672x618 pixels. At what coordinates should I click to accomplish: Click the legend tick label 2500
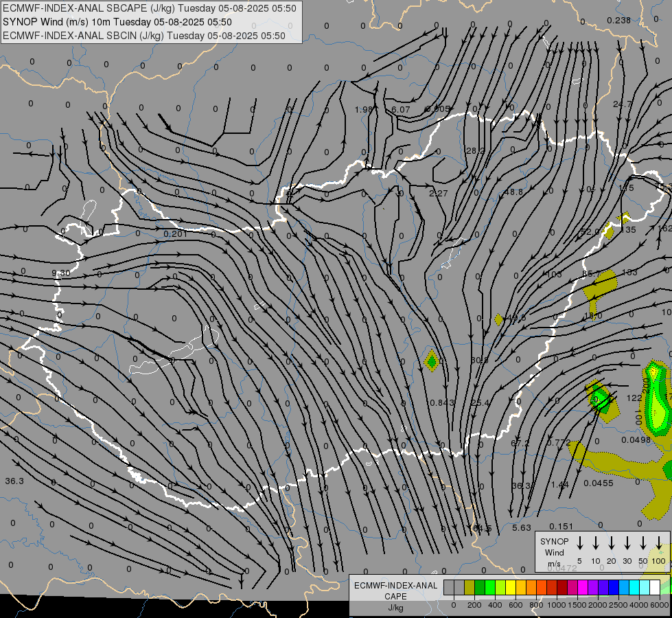click(x=618, y=605)
